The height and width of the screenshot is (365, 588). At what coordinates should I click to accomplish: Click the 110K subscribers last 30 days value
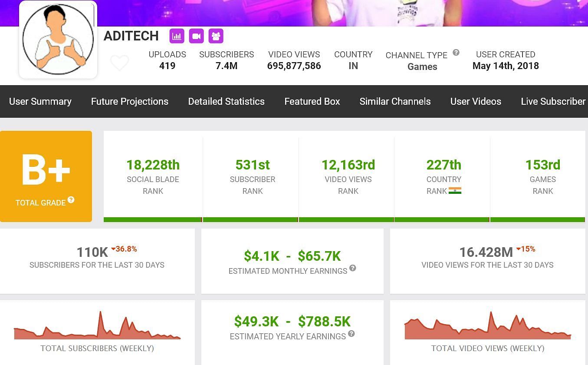tap(92, 252)
